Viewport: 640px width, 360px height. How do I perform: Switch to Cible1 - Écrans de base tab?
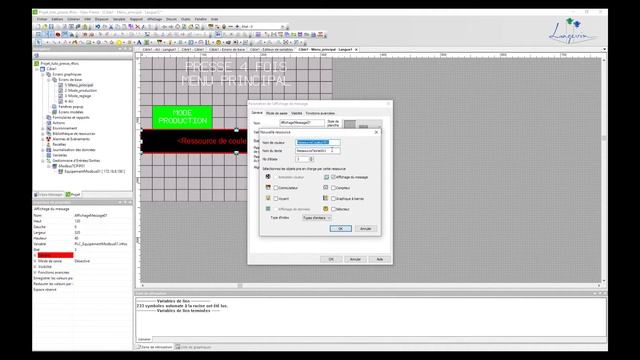click(227, 49)
